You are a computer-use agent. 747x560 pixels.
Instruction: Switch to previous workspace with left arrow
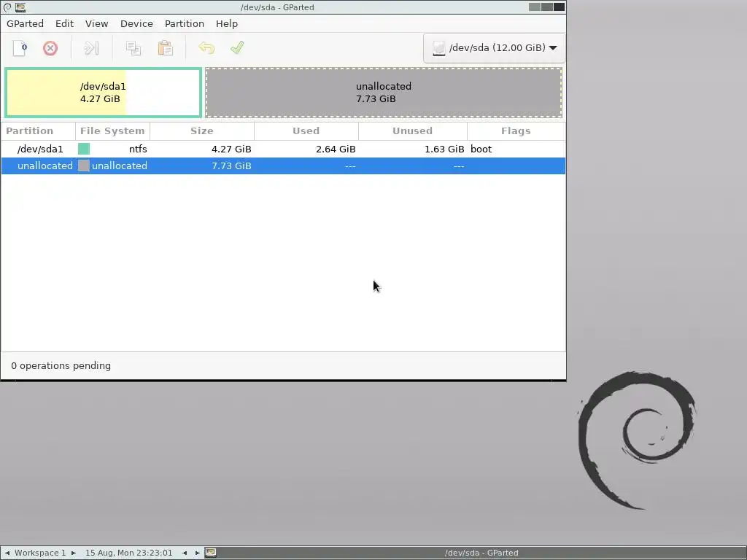click(7, 553)
